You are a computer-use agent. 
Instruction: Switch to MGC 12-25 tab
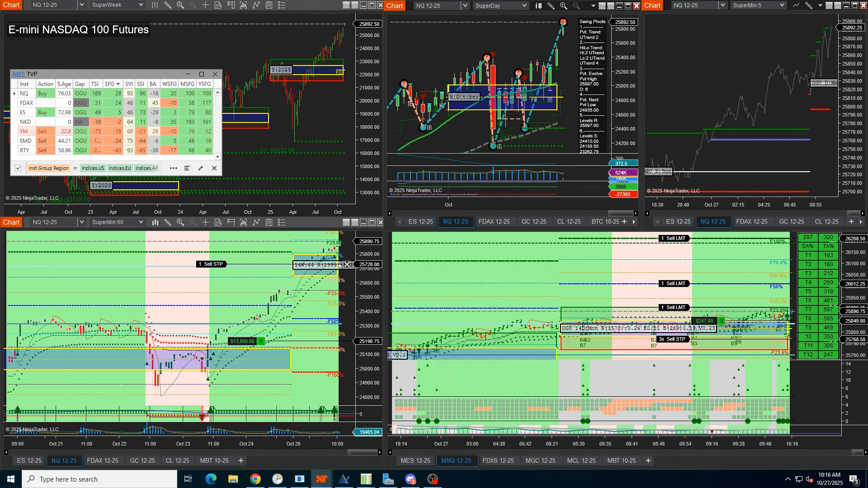[x=540, y=460]
